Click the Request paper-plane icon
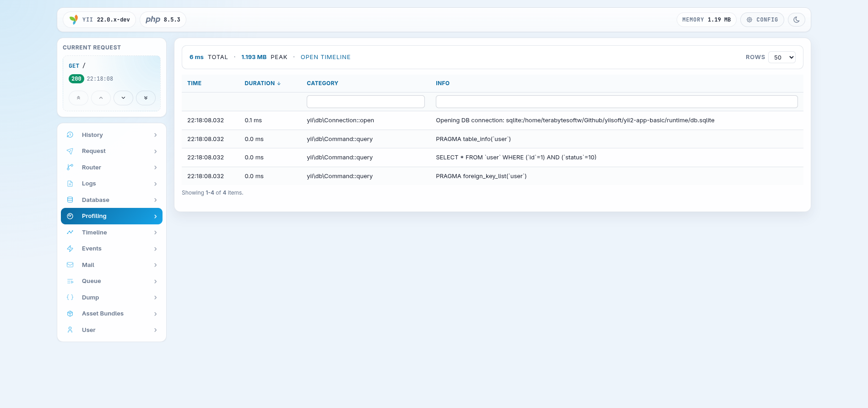This screenshot has height=408, width=868. (70, 151)
